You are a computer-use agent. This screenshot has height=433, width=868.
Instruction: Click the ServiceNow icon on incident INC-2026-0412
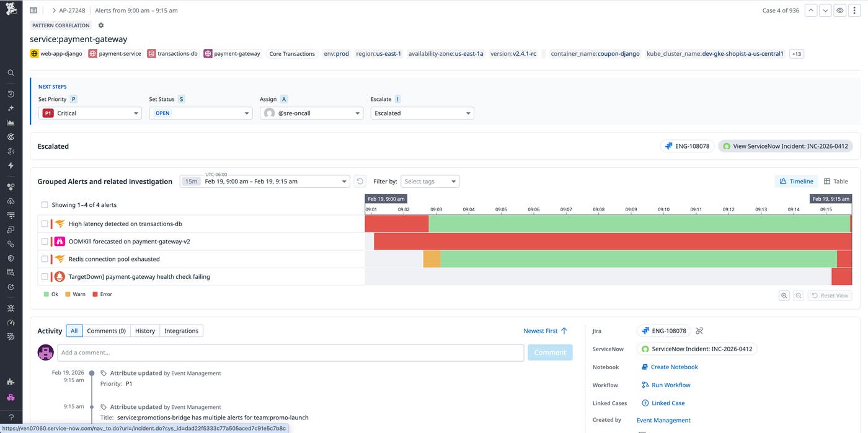point(645,349)
